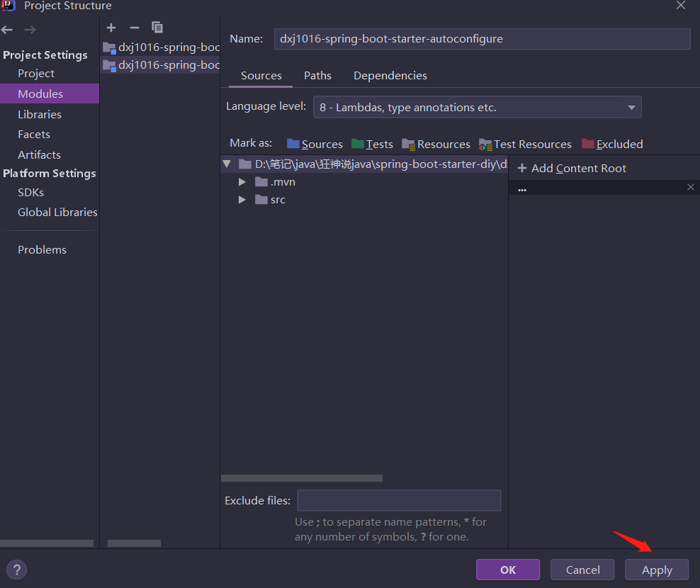Switch to the Paths tab

point(318,76)
